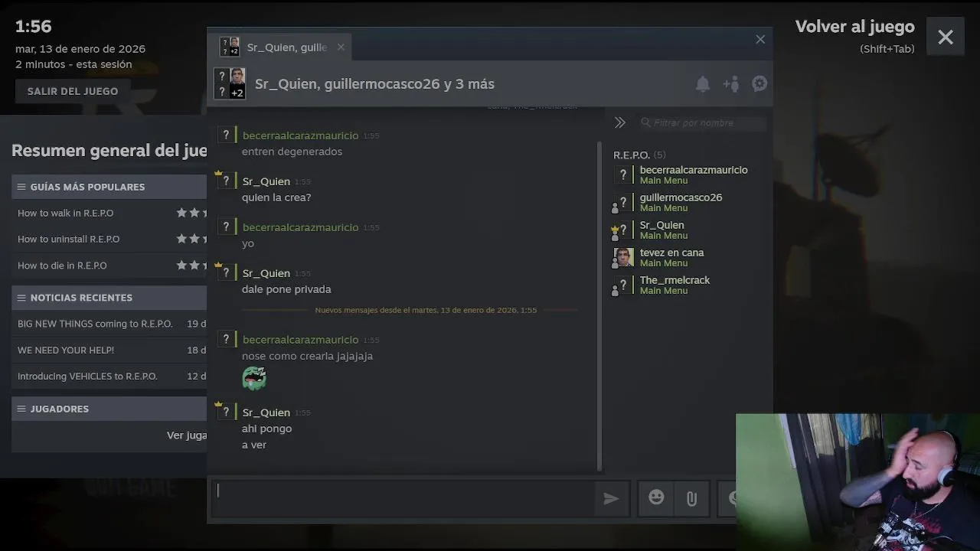Return to game via 'Volver al juego'
Image resolution: width=980 pixels, height=551 pixels.
(854, 27)
